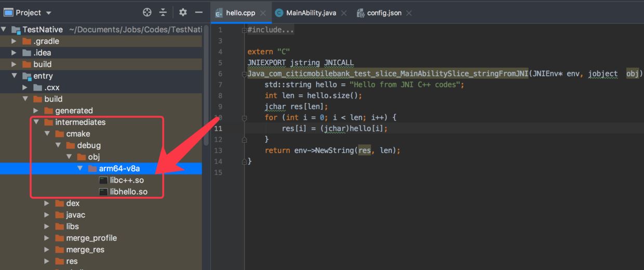Screen dimensions: 644x270
Task: Click the extern "C" line
Action: coord(269,52)
